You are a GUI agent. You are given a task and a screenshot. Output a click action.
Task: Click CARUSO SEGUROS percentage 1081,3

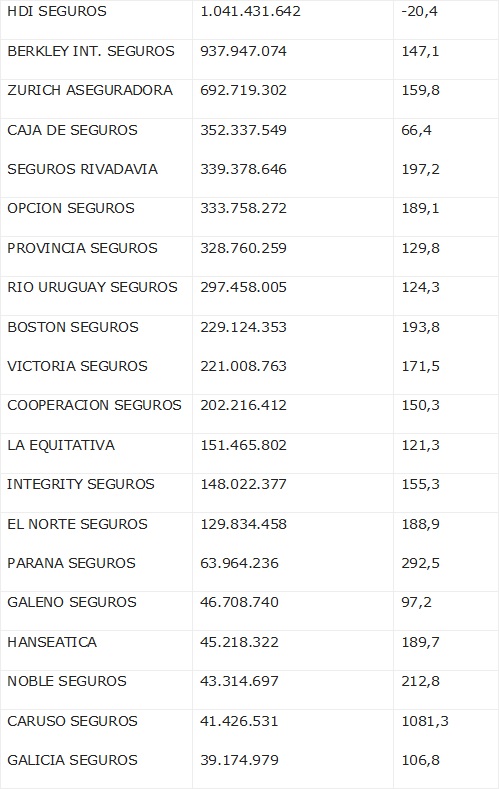425,722
